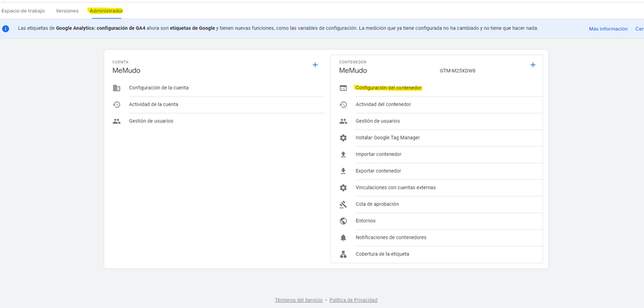
Task: Click the building icon for account settings
Action: 116,88
